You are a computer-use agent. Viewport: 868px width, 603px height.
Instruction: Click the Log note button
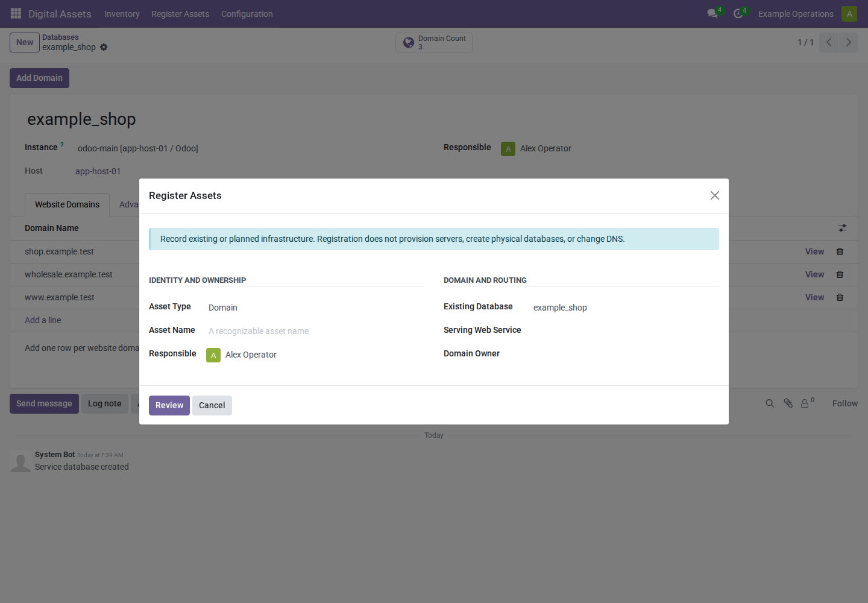(x=105, y=403)
